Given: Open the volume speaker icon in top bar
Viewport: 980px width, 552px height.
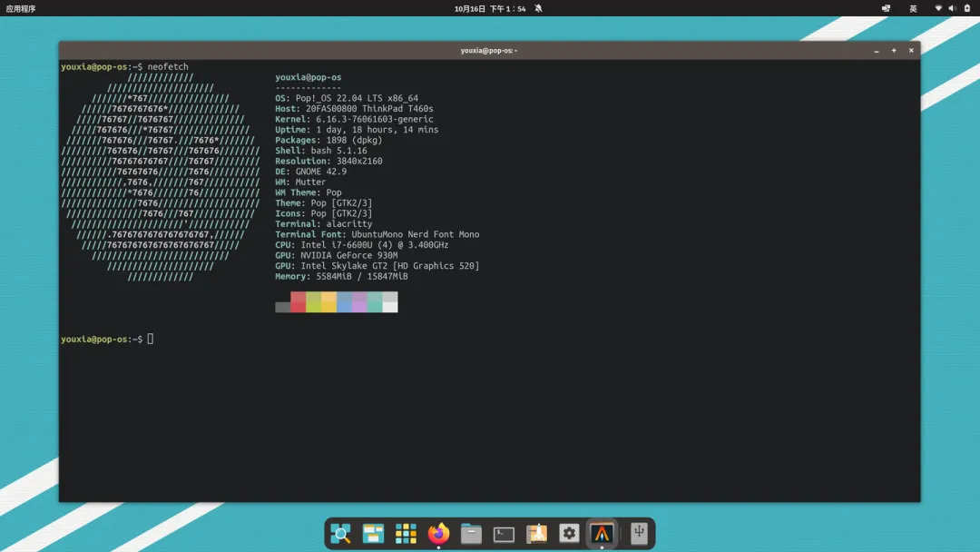Looking at the screenshot, I should tap(953, 8).
